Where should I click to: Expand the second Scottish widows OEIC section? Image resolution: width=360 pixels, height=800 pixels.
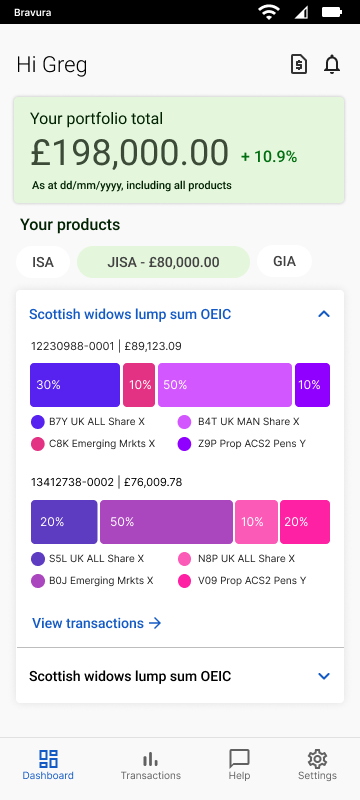324,676
